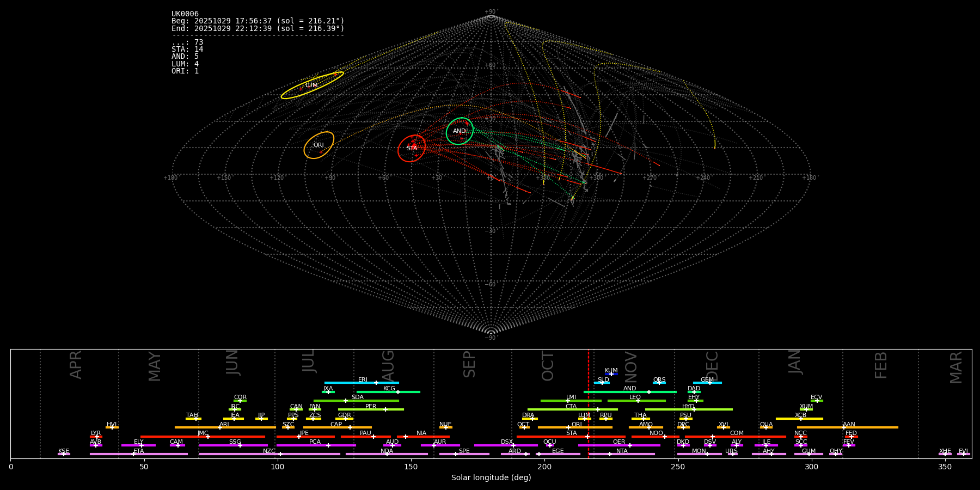Viewport: 980px width, 490px height.
Task: Click the PCA shower label in the timeline
Action: (x=315, y=442)
